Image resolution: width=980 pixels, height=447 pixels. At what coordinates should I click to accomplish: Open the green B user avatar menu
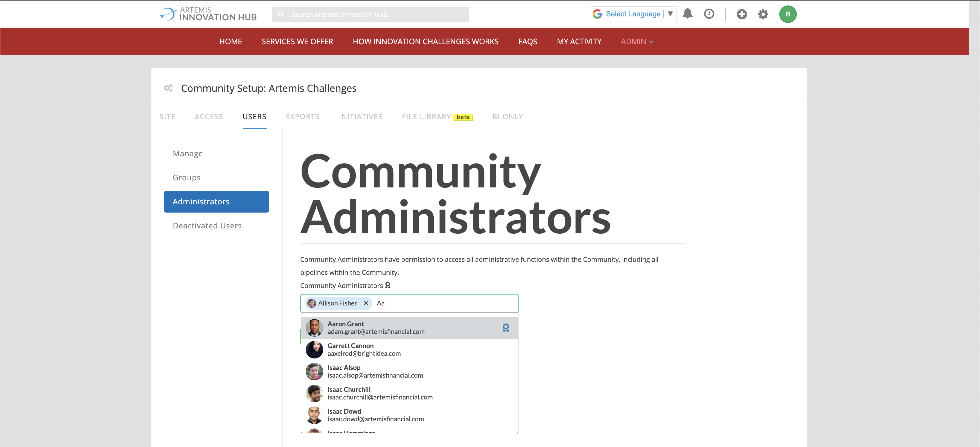[x=787, y=14]
